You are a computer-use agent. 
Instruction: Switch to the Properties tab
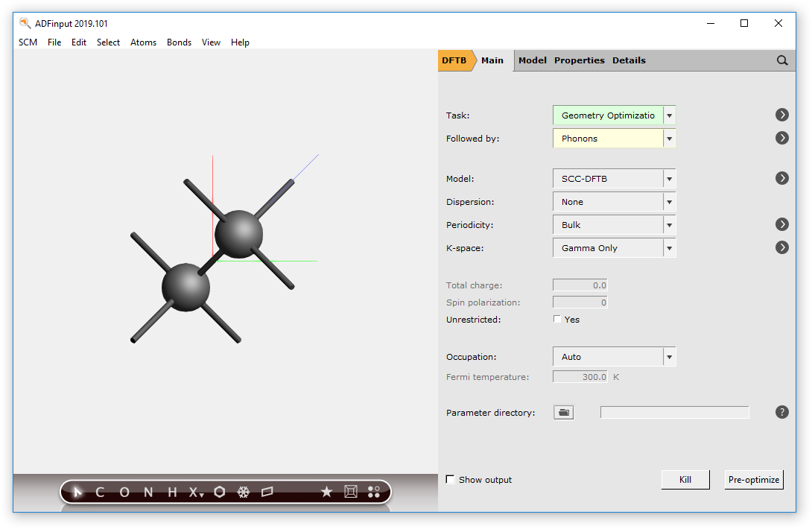click(x=580, y=60)
